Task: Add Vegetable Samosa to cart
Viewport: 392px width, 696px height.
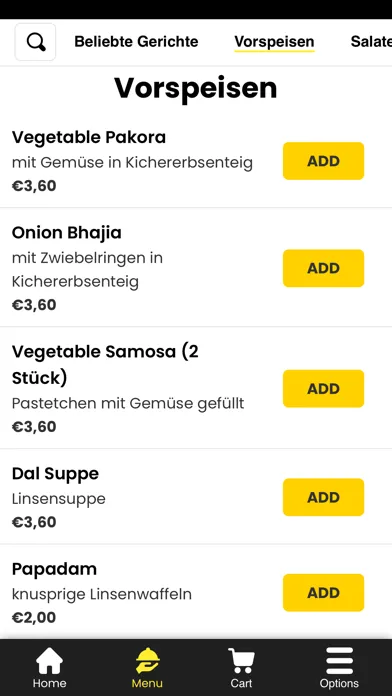Action: 324,389
